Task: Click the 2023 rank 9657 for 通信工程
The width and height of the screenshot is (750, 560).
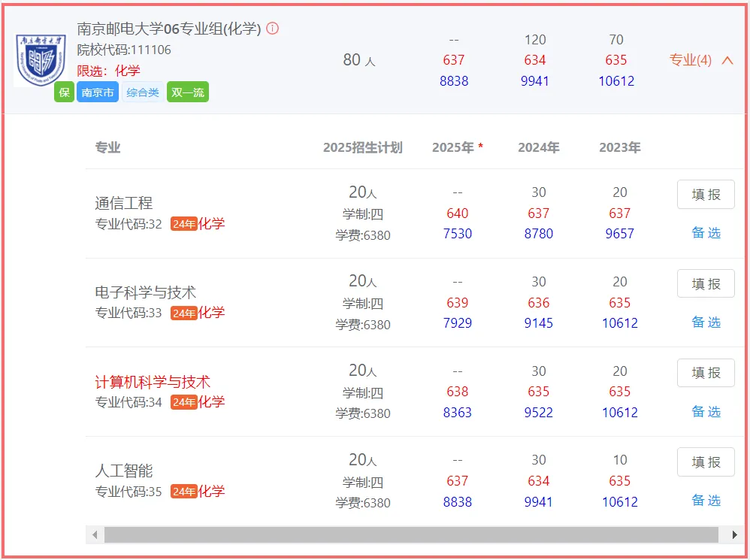Action: 620,234
